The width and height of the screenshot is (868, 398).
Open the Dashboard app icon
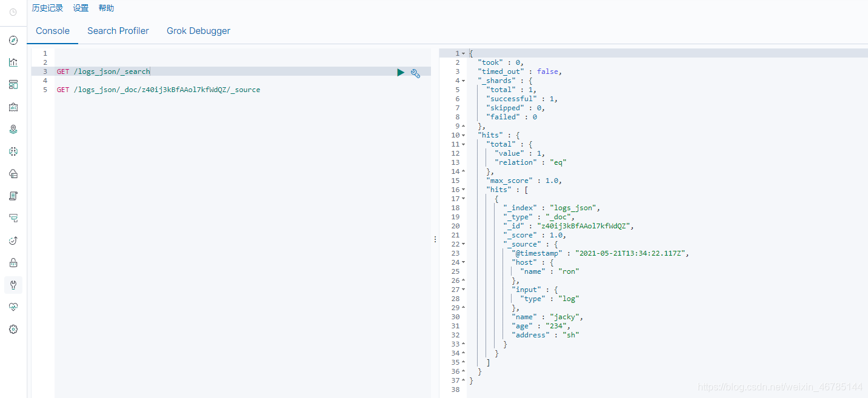point(13,84)
